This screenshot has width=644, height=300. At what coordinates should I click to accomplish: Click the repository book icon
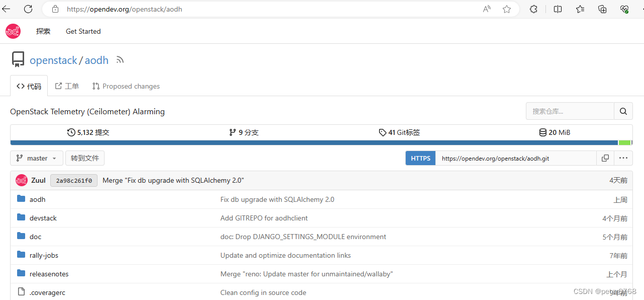18,60
